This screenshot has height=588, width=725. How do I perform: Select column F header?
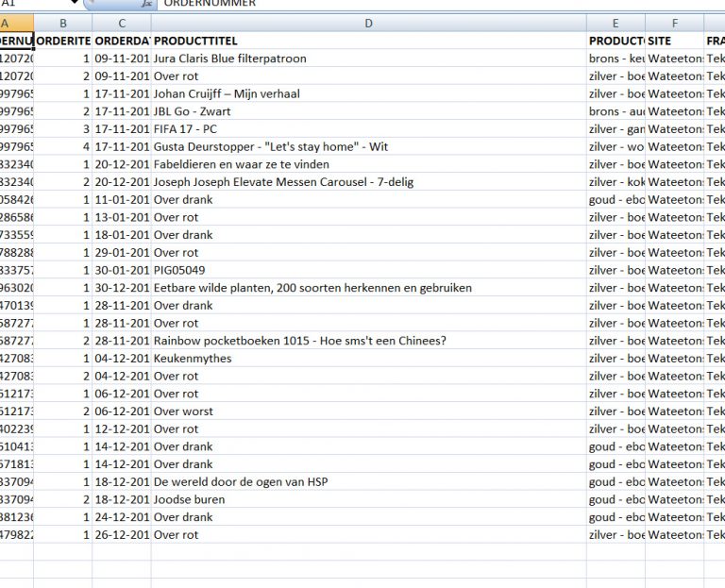(x=675, y=23)
